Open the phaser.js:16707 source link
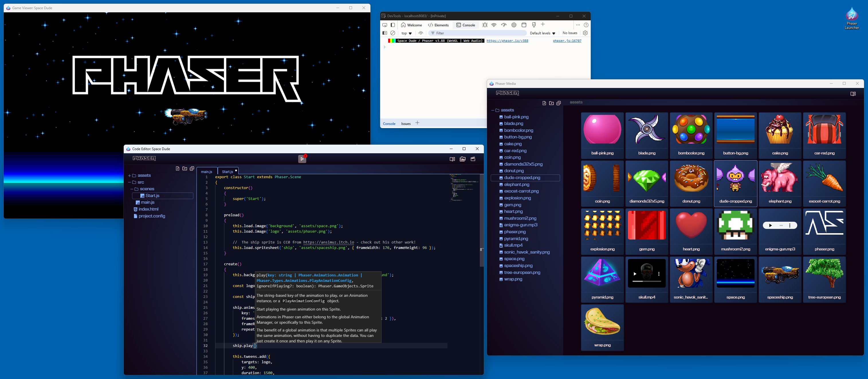 point(567,41)
